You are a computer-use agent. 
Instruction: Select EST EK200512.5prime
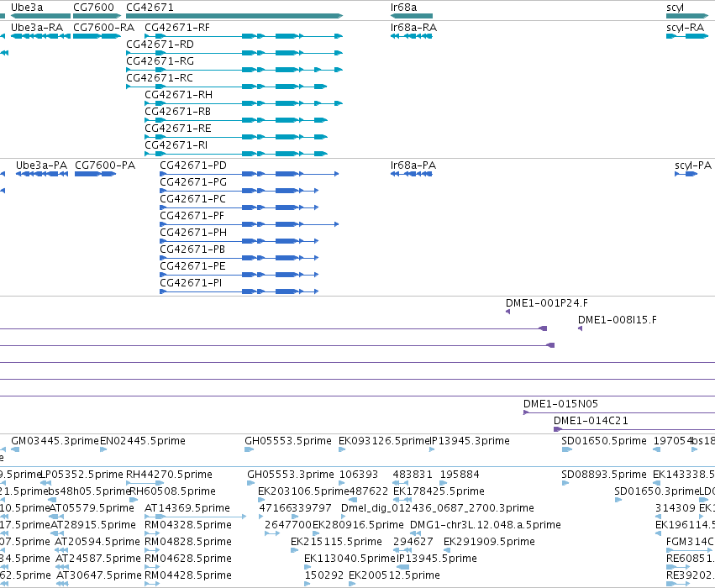point(394,575)
